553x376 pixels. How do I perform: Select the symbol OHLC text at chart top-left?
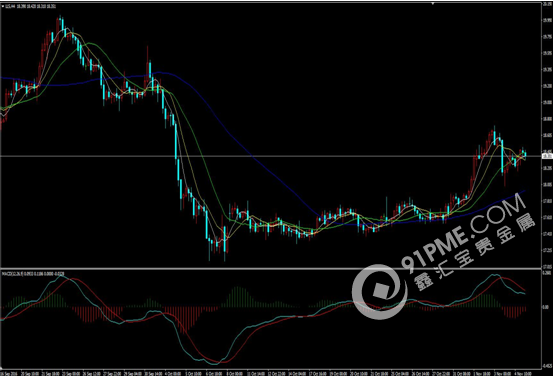[31, 6]
